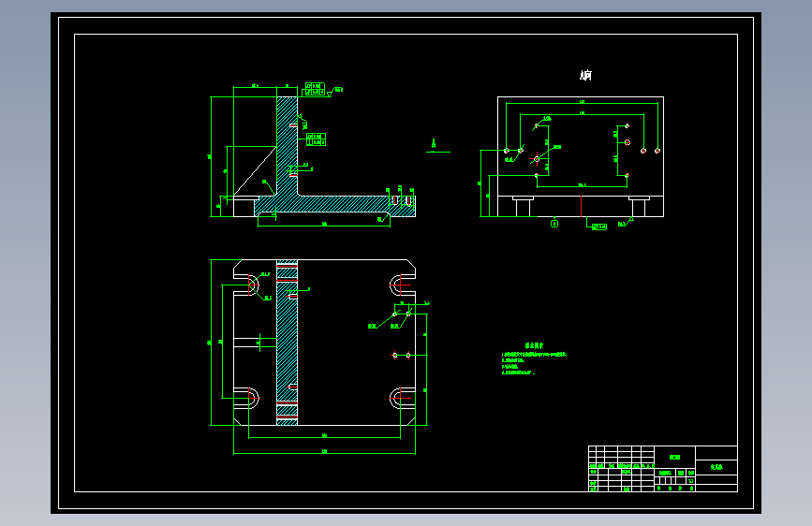Screen dimensions: 812x526
Task: Select the triangular rib in section view
Action: point(254,171)
